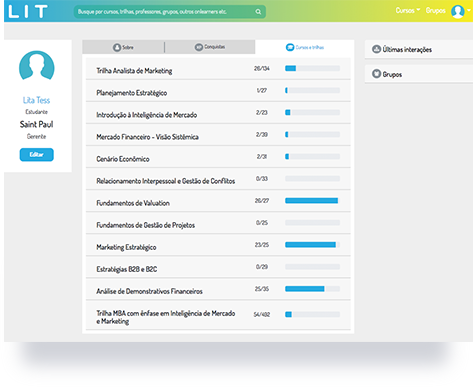Click the Editar button

[x=37, y=155]
